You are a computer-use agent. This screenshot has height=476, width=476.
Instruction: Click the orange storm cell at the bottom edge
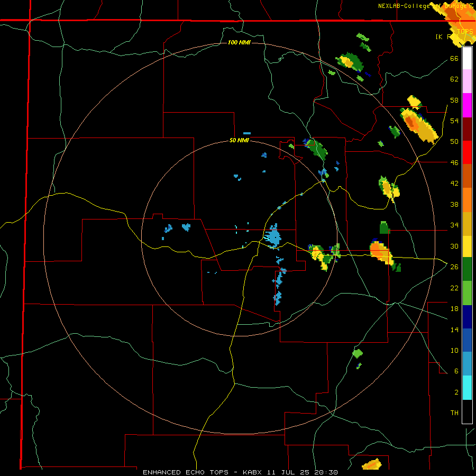point(372,464)
